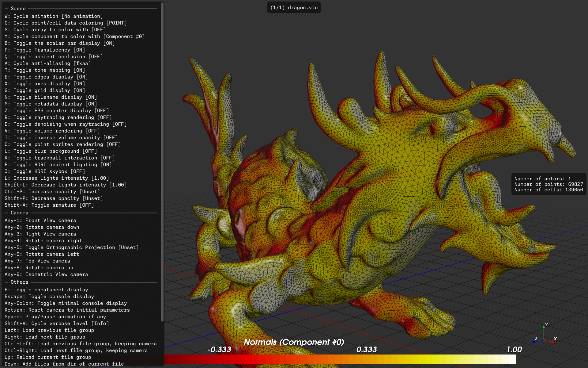
Task: Cycle array to color with option
Action: [x=55, y=30]
